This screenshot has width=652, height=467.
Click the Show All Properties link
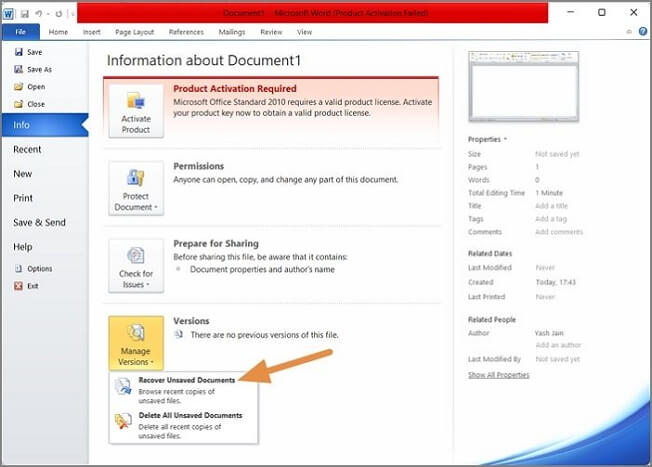pyautogui.click(x=499, y=375)
